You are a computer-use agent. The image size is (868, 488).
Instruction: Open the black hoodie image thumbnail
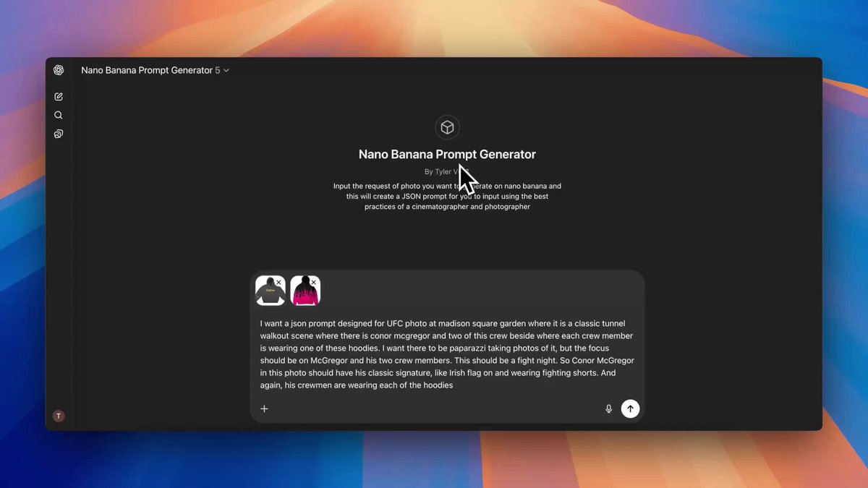point(269,291)
